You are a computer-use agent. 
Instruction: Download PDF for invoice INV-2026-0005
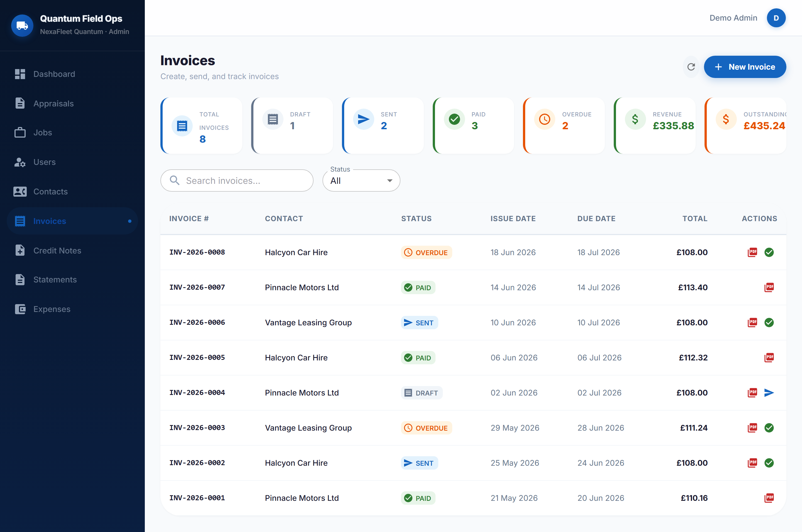coord(769,358)
